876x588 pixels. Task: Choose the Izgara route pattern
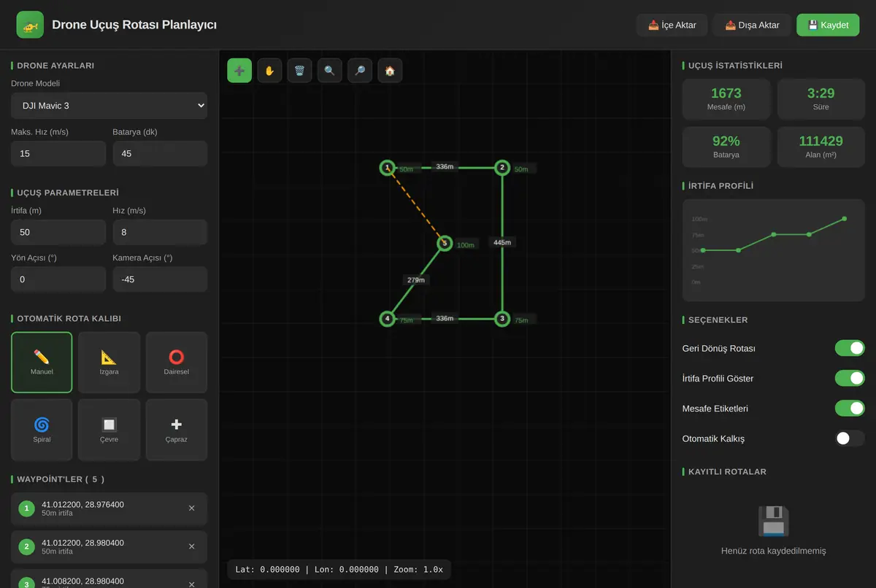tap(109, 363)
